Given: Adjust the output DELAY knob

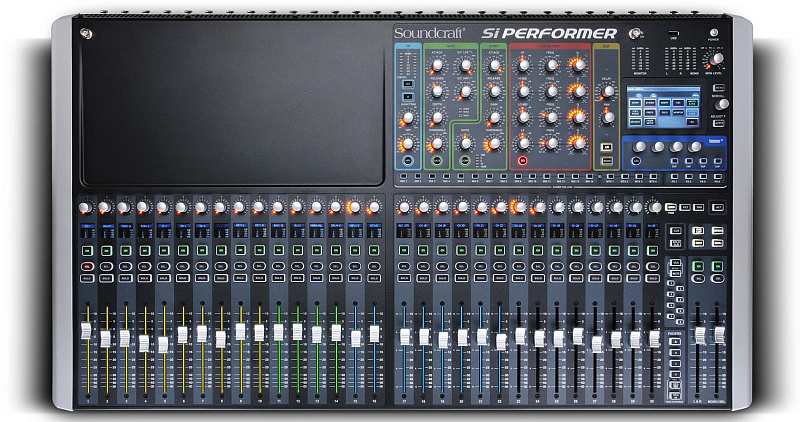Looking at the screenshot, I should click(607, 91).
